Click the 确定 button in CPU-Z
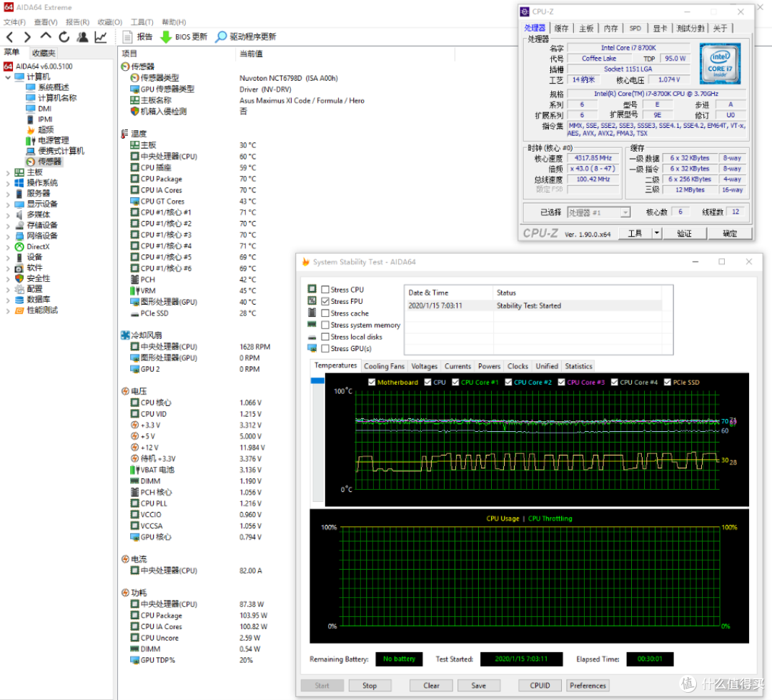This screenshot has width=772, height=700. coord(730,234)
